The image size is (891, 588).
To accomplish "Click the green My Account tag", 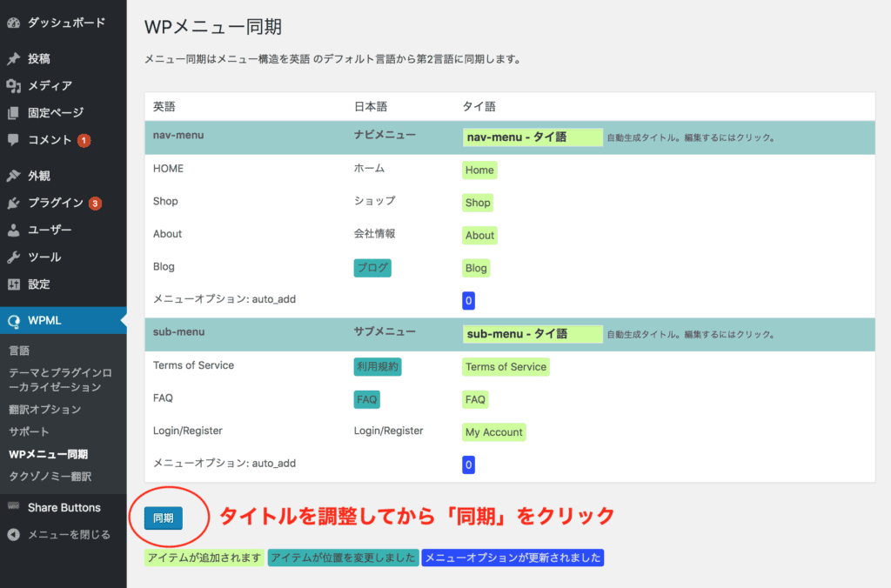I will click(x=494, y=432).
